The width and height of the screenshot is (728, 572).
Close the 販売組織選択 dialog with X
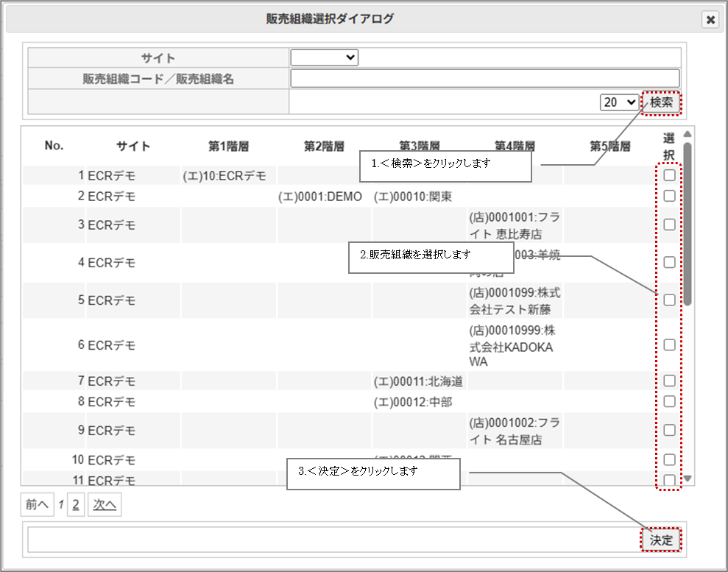click(x=710, y=20)
